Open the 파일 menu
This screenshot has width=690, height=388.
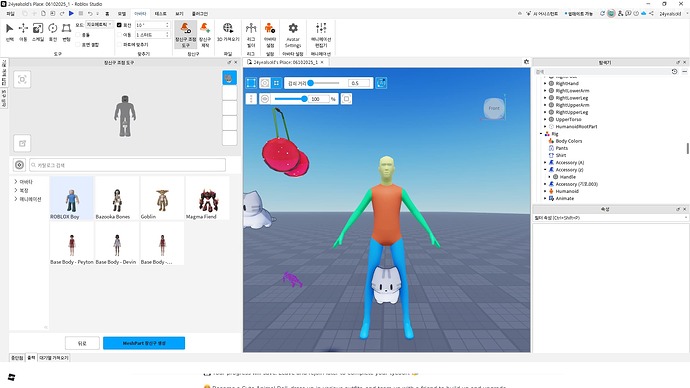tap(11, 14)
